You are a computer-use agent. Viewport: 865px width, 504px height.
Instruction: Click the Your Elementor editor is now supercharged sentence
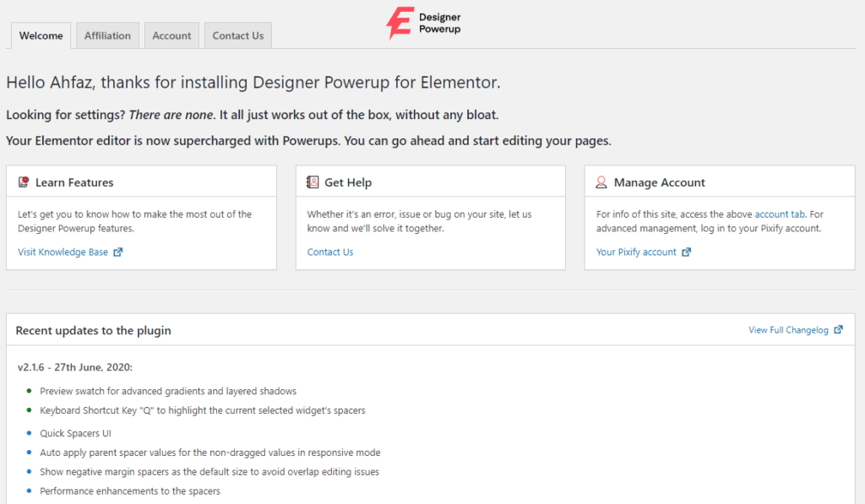[308, 141]
